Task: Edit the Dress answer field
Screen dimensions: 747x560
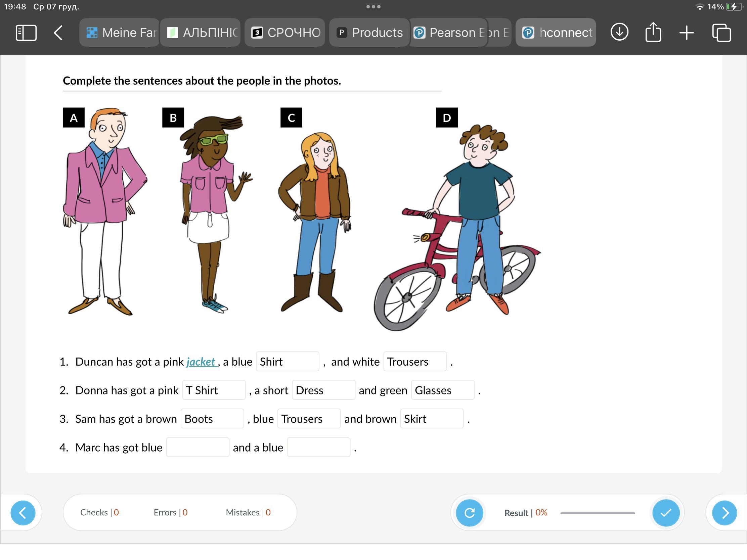Action: coord(323,390)
